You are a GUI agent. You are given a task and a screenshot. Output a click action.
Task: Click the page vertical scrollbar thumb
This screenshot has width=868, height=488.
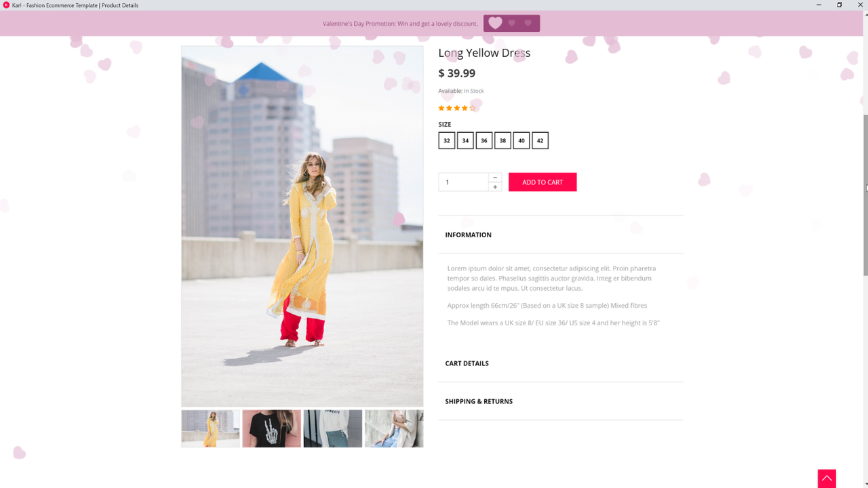865,195
